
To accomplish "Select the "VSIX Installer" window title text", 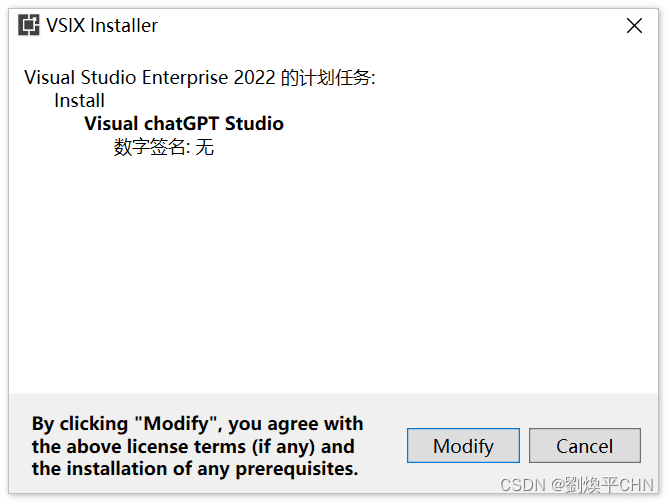I will (x=102, y=26).
